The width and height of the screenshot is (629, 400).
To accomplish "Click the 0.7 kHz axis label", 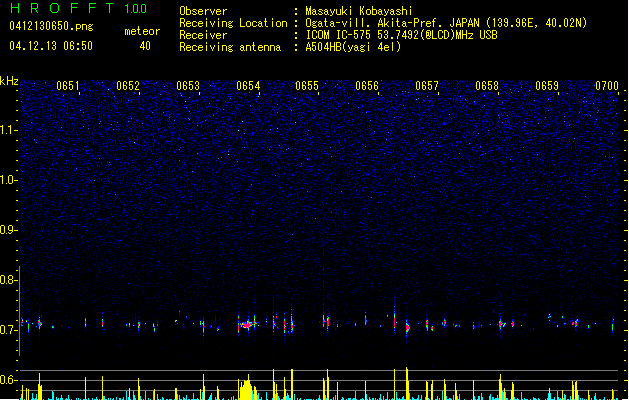I will pos(8,330).
